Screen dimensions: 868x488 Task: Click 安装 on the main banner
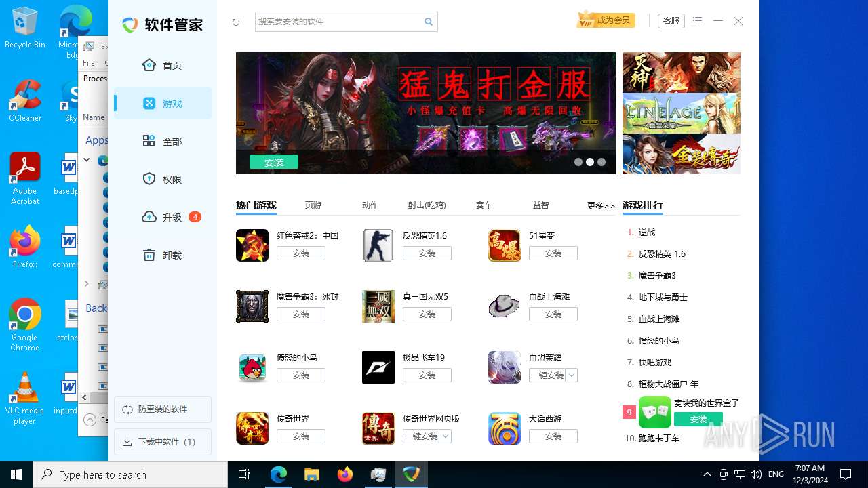point(274,162)
